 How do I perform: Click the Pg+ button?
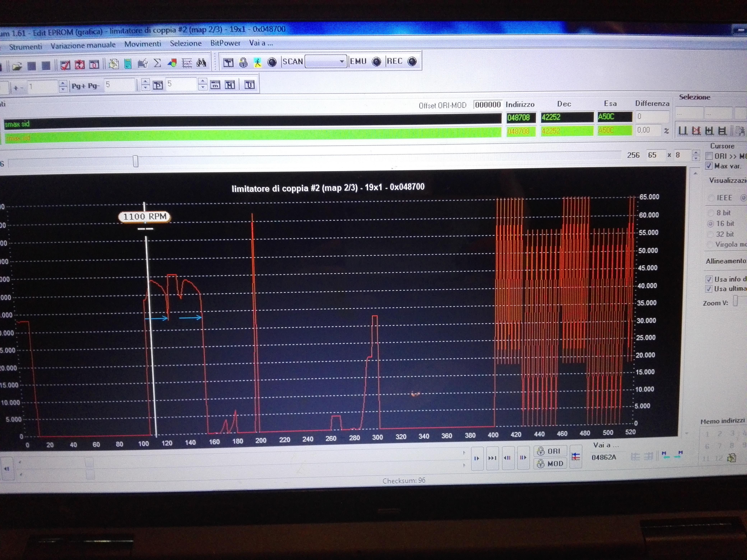[x=79, y=86]
